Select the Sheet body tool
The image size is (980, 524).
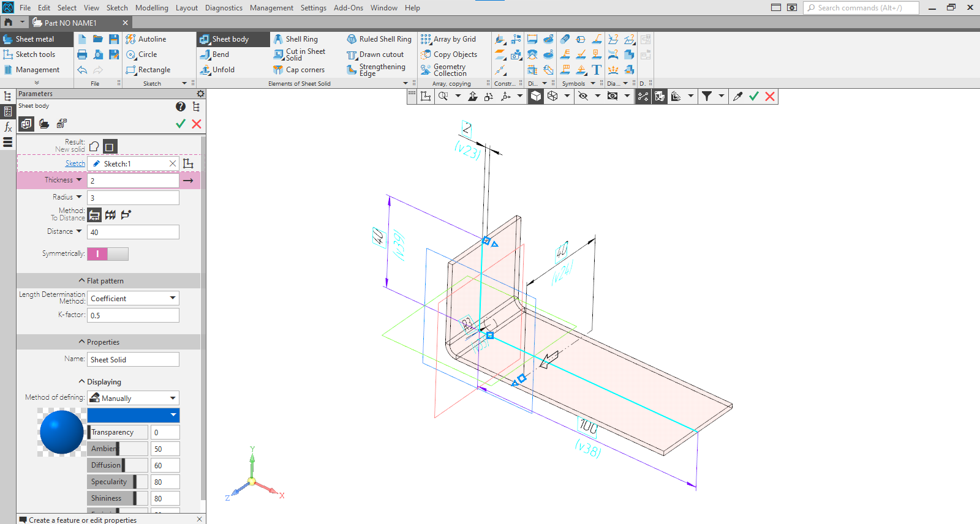coord(233,39)
